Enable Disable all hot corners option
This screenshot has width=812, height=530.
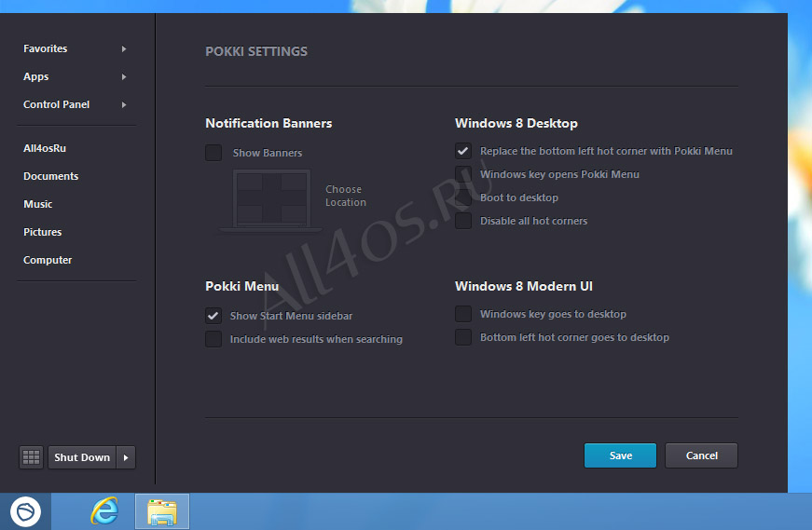click(463, 221)
